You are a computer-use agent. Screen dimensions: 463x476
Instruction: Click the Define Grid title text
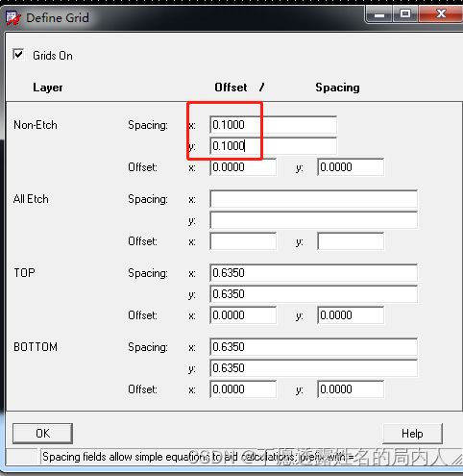pyautogui.click(x=58, y=18)
